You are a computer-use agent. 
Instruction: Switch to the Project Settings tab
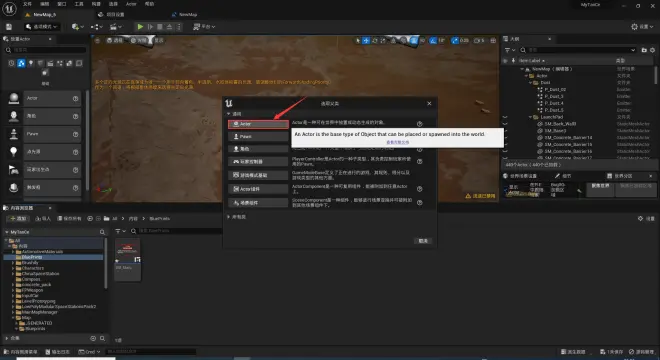click(112, 14)
